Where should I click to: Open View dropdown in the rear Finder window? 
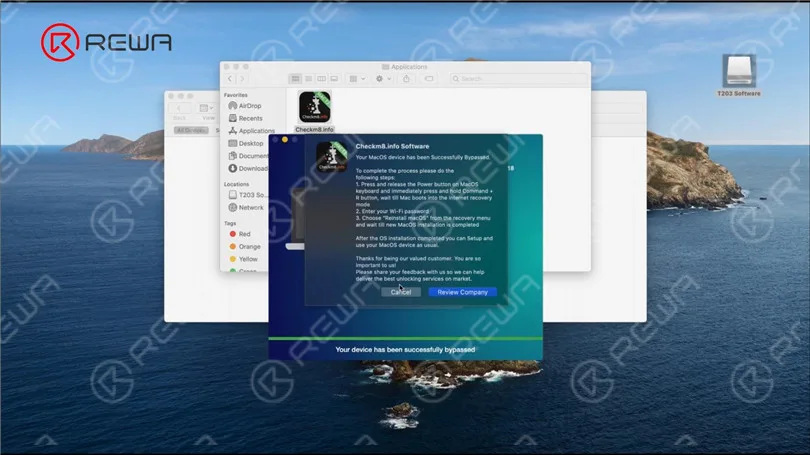click(x=207, y=108)
